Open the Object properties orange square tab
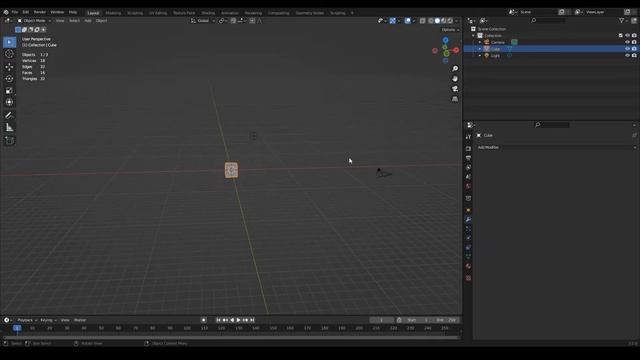 [x=468, y=210]
